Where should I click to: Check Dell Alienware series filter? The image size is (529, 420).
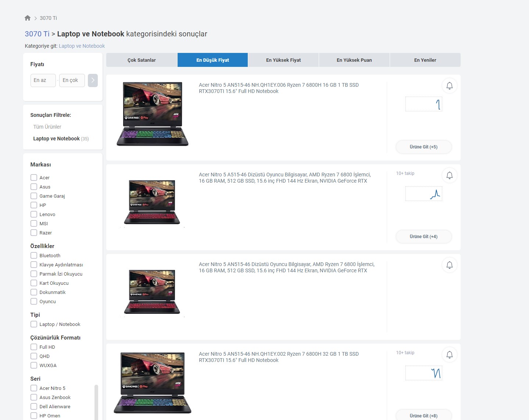click(34, 406)
